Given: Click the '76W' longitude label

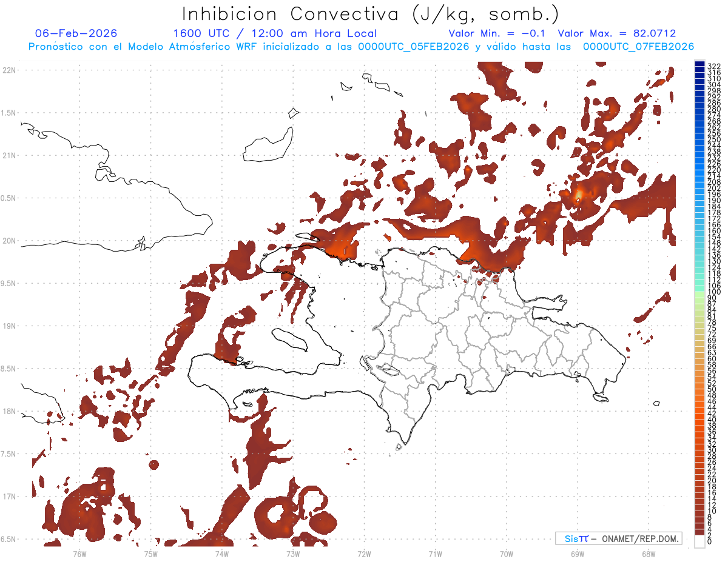Looking at the screenshot, I should click(x=79, y=554).
